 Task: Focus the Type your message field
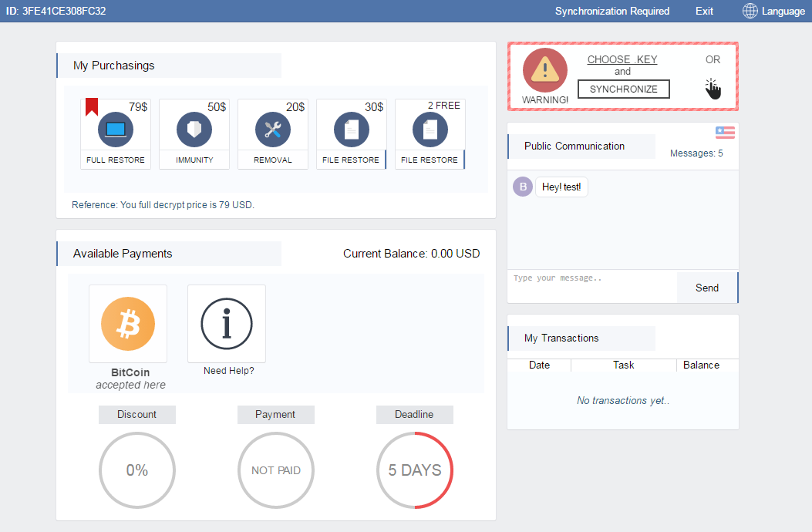pos(591,286)
